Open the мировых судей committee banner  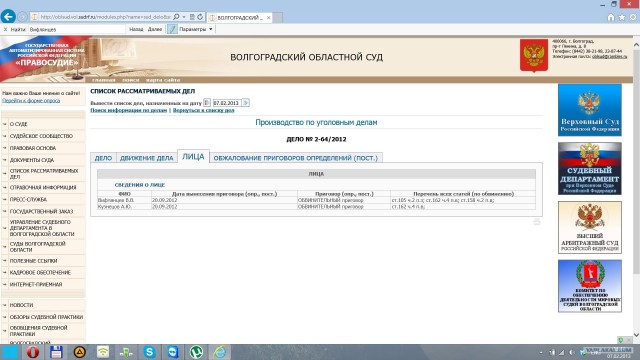coord(590,286)
